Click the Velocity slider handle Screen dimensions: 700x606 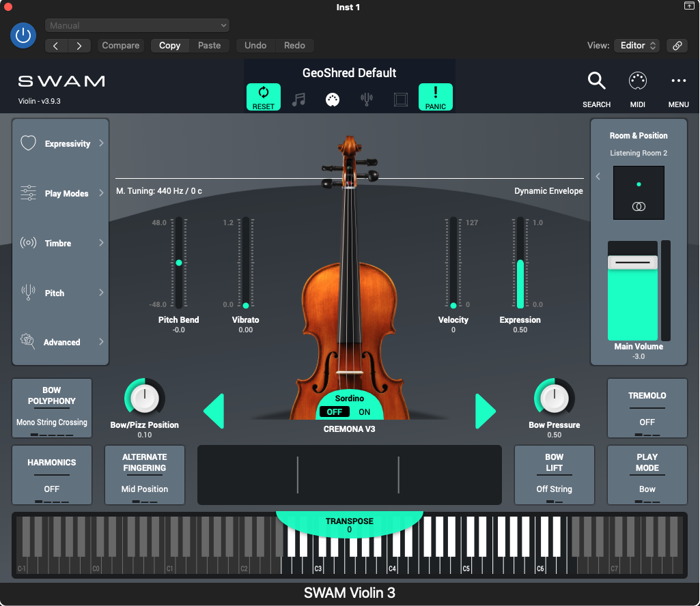[x=453, y=306]
